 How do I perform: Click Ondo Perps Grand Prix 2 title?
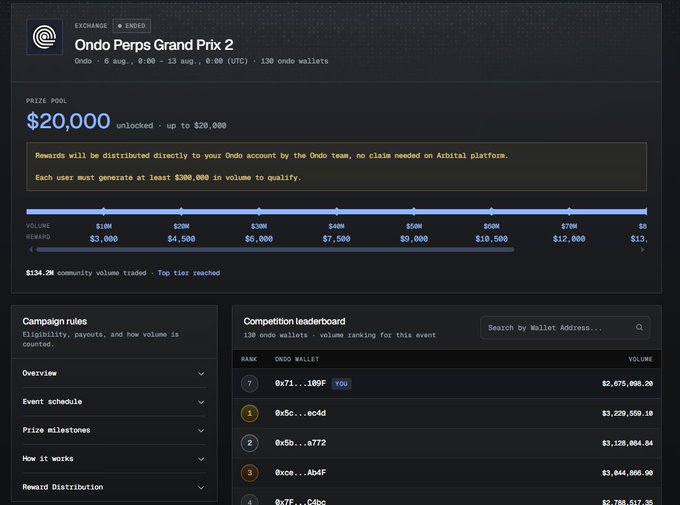click(x=154, y=45)
